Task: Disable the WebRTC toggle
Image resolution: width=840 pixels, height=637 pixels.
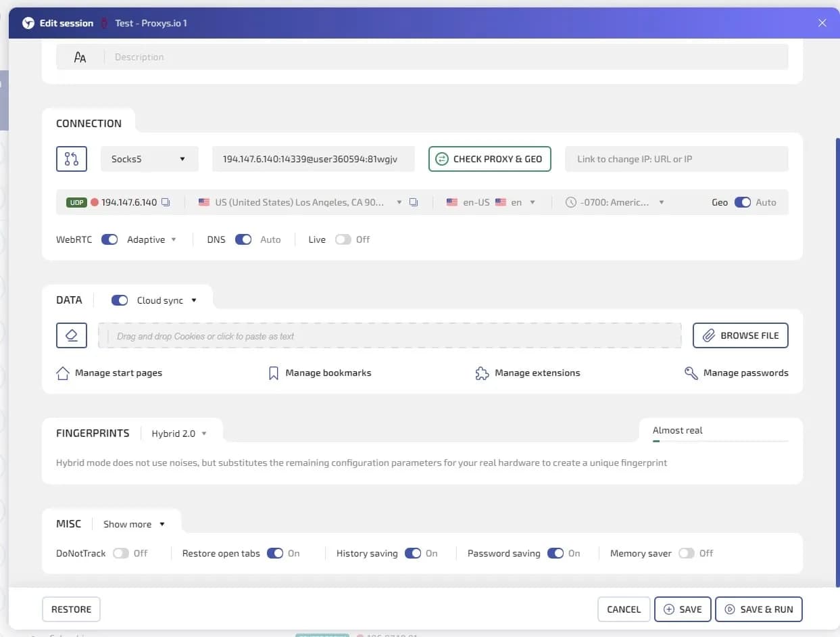Action: pos(109,239)
